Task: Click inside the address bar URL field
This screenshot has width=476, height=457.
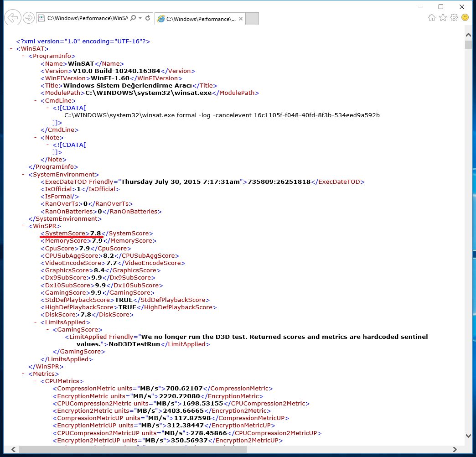Action: coord(87,18)
